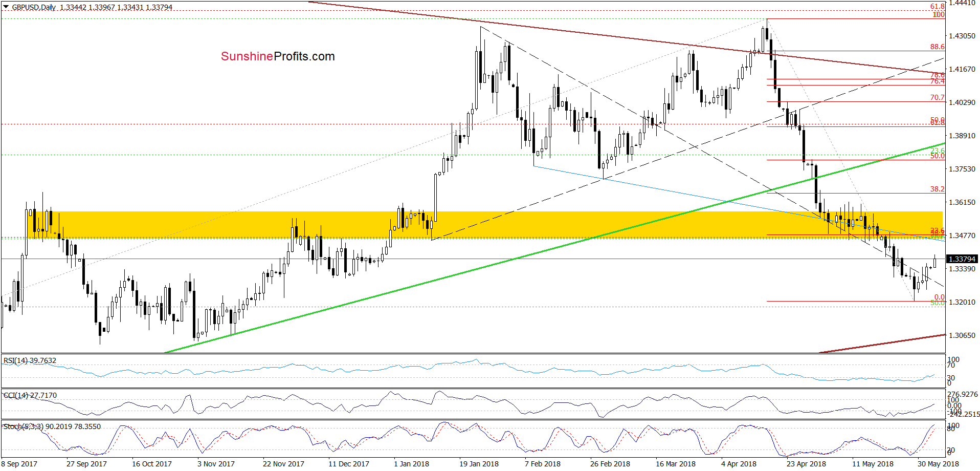This screenshot has width=980, height=471.
Task: Click the 276.9276 CCI scale value
Action: click(x=963, y=394)
